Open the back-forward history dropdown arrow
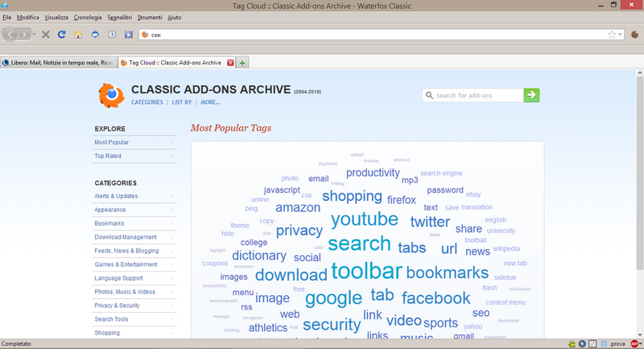Screen dimensions: 644x349 click(x=34, y=35)
